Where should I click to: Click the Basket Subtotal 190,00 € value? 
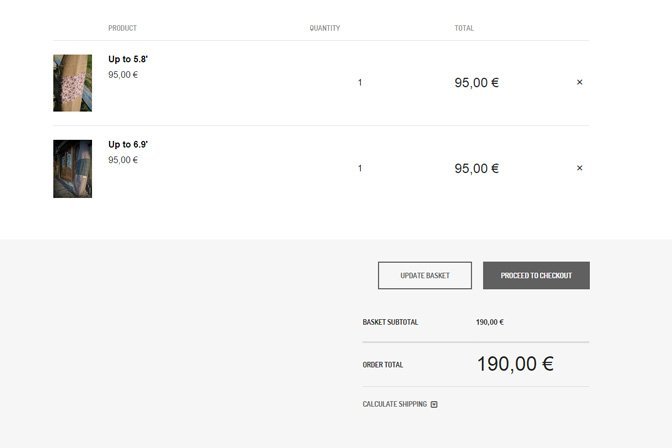[x=490, y=322]
